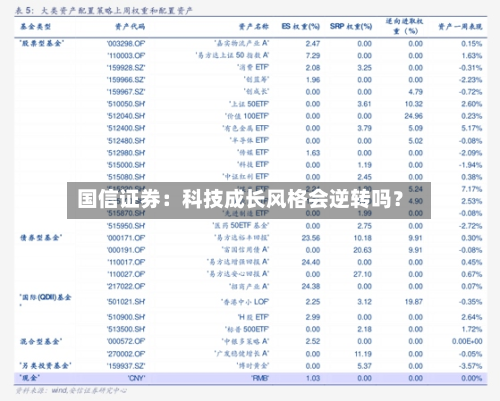Click the '医药 50ETF 基金' asset name
Viewport: 500px width, 401px height.
point(241,226)
